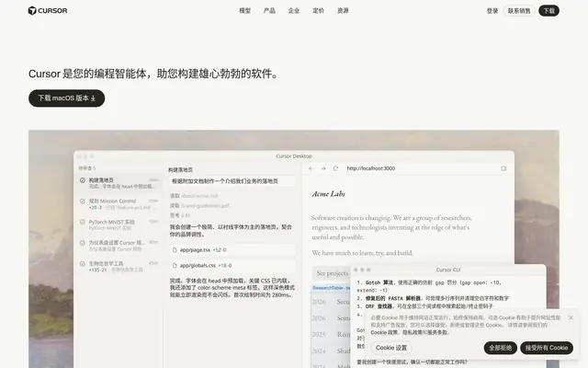Image resolution: width=588 pixels, height=368 pixels.
Task: Click the 下载 macOS 版本 button
Action: tap(67, 98)
